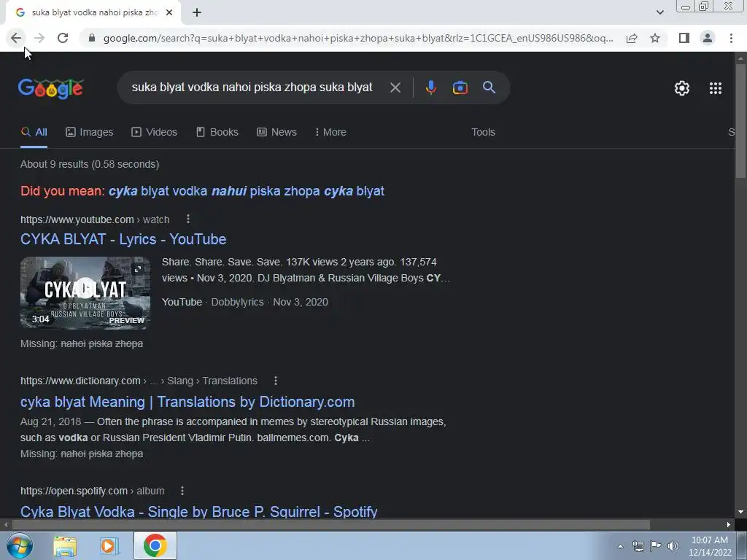Expand the video preview with the corner icon
The image size is (747, 560).
(x=138, y=269)
